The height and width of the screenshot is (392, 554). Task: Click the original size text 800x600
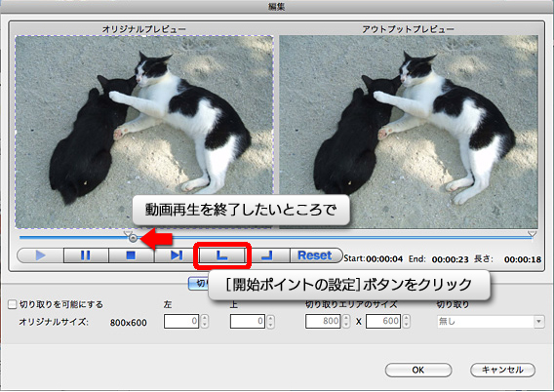pyautogui.click(x=128, y=323)
